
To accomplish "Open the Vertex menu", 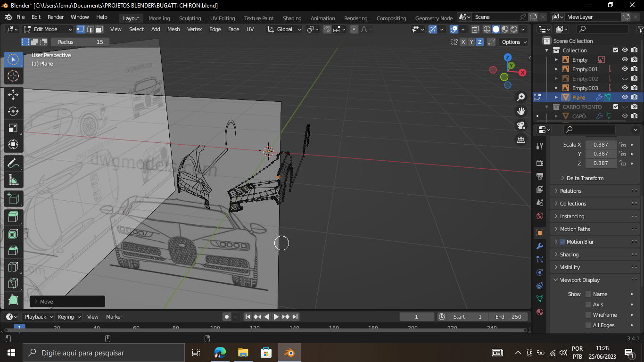I will click(x=194, y=29).
